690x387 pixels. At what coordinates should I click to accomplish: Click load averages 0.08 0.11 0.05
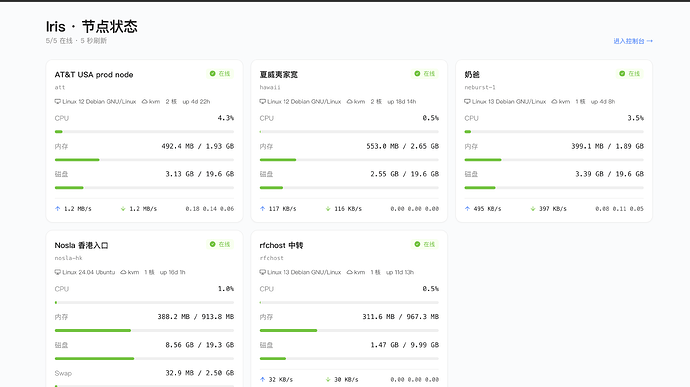[x=619, y=209]
